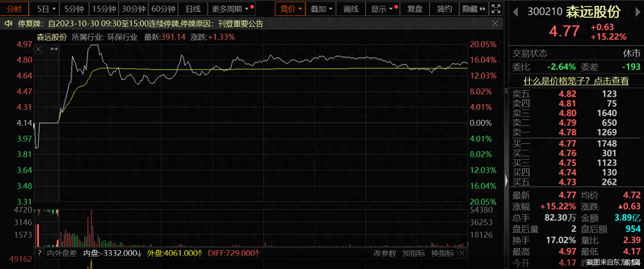Viewport: 644px width, 269px height.
Task: Switch to the 日线 daily chart
Action: coord(193,9)
